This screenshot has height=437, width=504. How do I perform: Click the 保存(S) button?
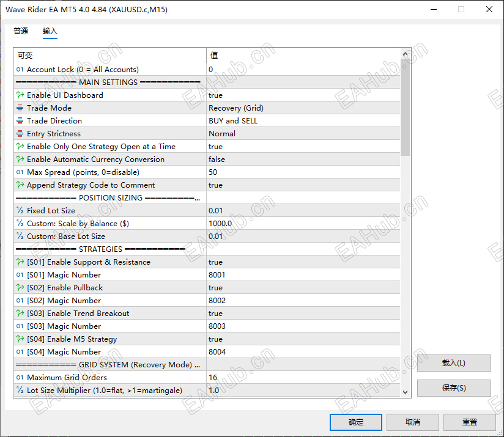coord(454,388)
